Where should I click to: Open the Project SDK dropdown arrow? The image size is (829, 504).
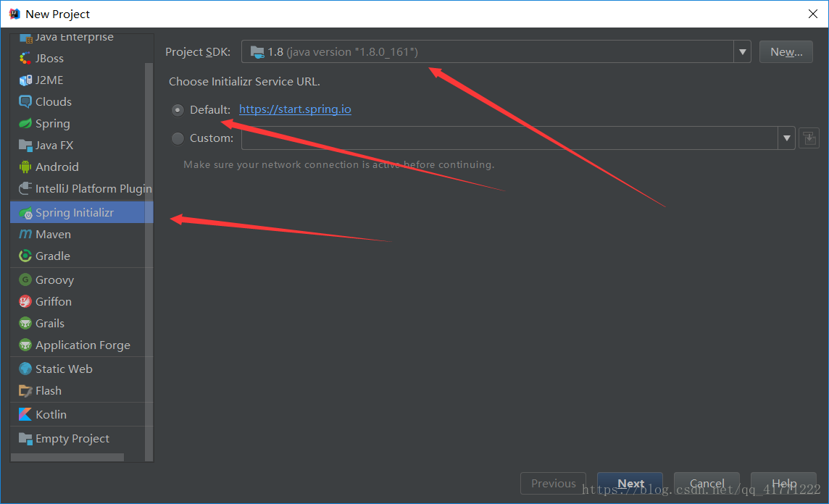pyautogui.click(x=742, y=51)
